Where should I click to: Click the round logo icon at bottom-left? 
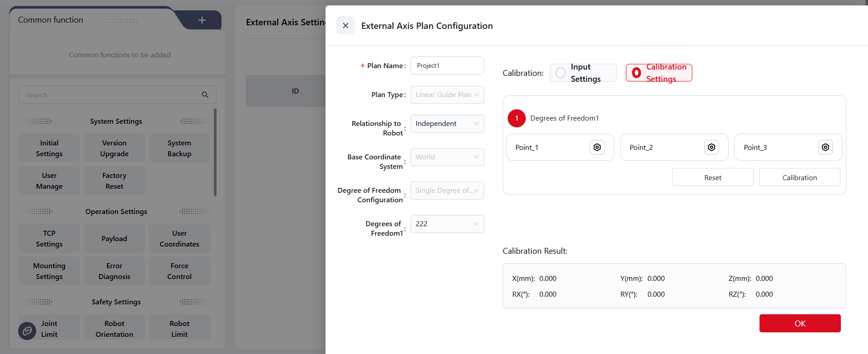[x=27, y=331]
